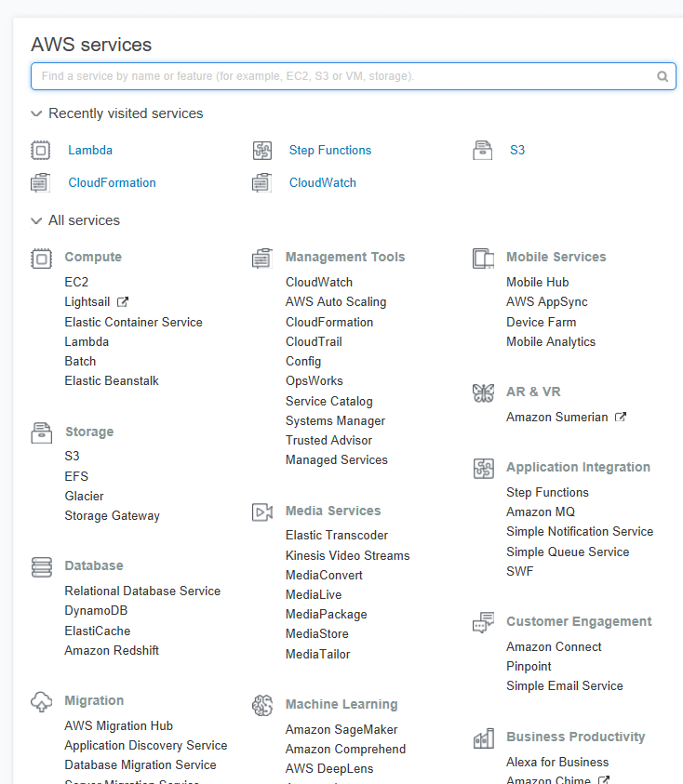Click the Step Functions icon in recently visited
Viewport: 683px width, 784px height.
pyautogui.click(x=262, y=150)
